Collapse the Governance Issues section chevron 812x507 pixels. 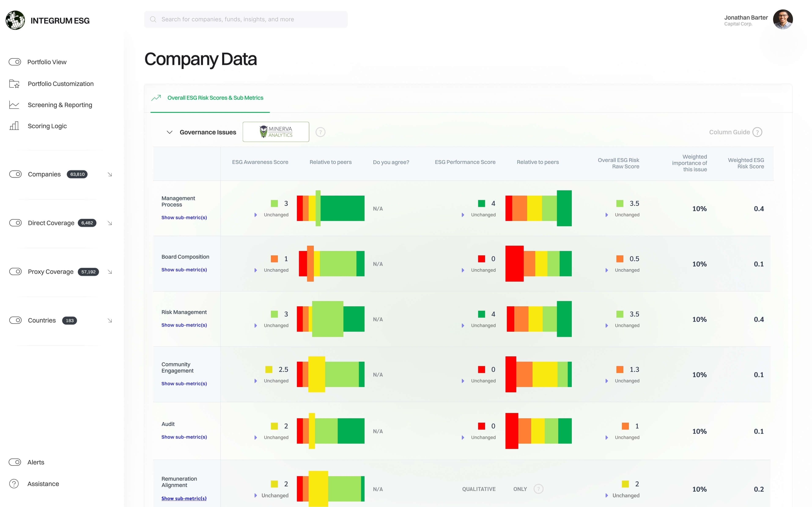[169, 132]
